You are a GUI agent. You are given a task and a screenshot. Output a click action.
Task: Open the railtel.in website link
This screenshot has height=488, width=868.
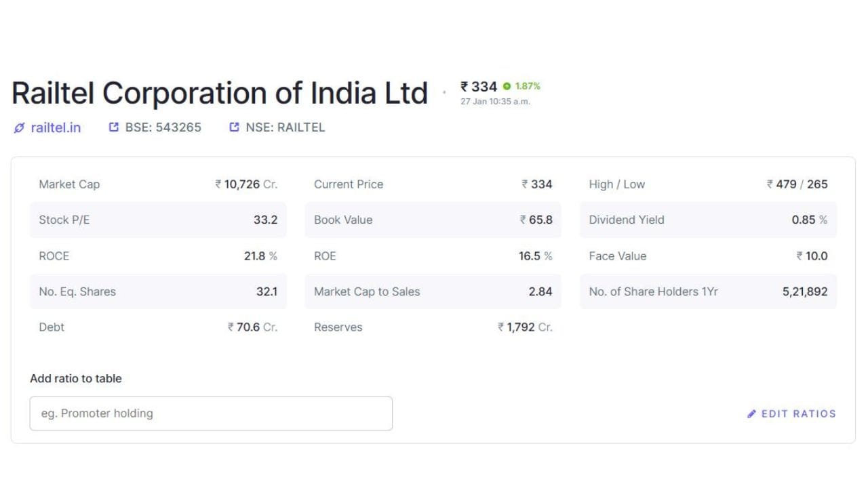[x=55, y=127]
